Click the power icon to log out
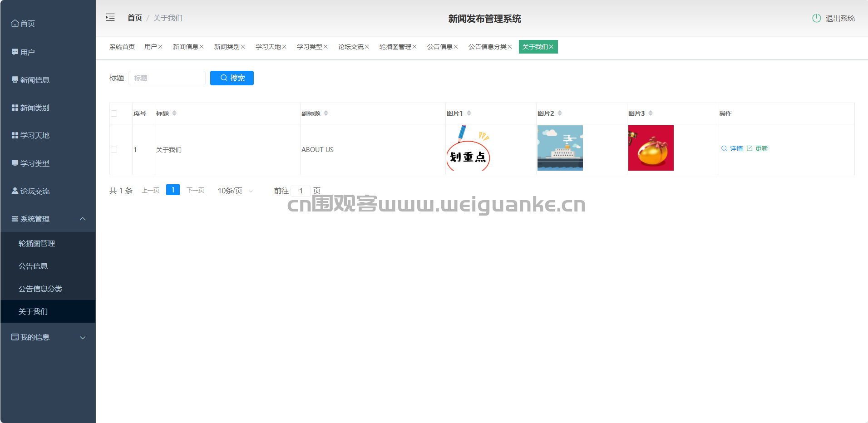 (816, 18)
